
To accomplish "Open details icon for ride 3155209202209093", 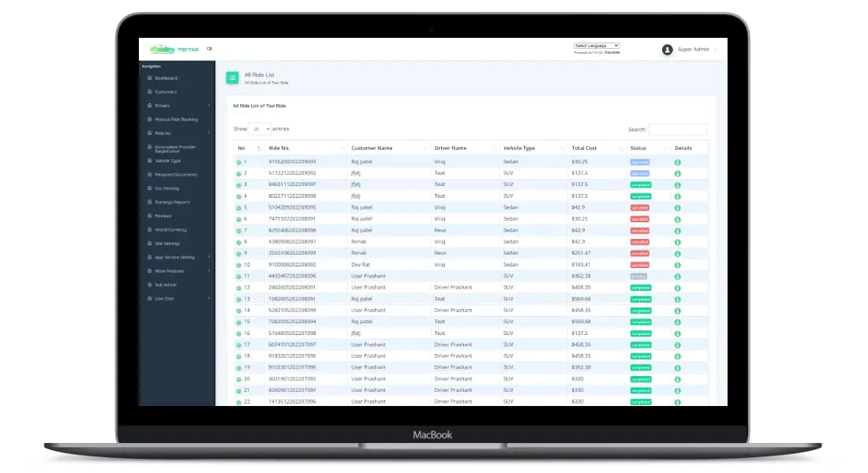I will pos(678,162).
